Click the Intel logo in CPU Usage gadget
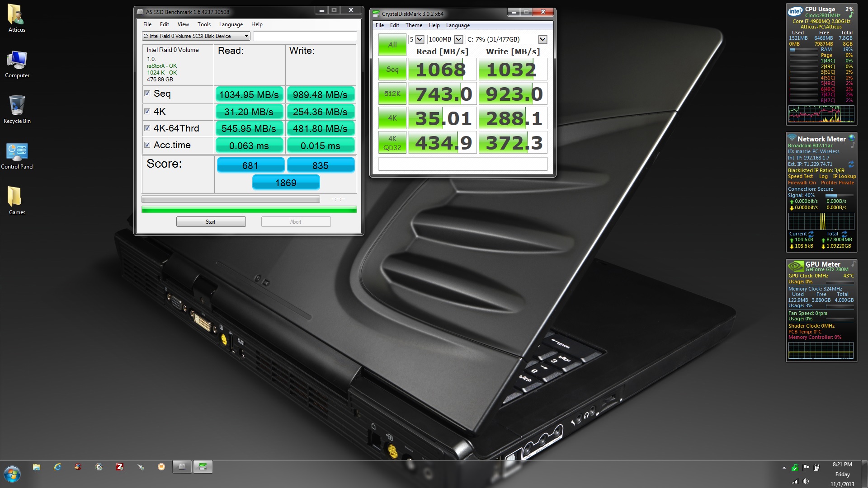Image resolution: width=868 pixels, height=488 pixels. click(x=795, y=11)
